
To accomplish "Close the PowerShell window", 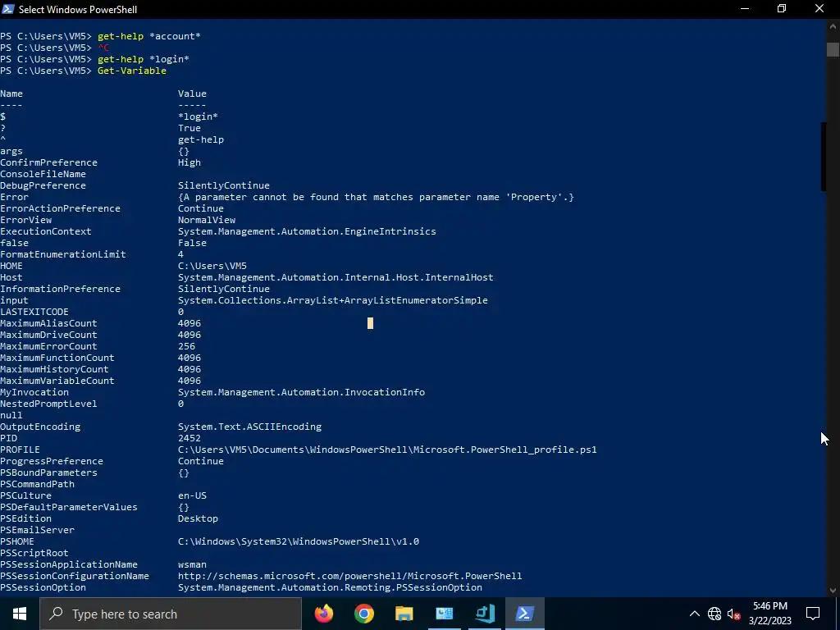I will (x=819, y=9).
